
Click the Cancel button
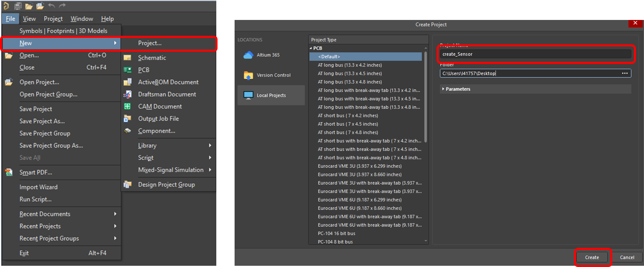pos(627,257)
